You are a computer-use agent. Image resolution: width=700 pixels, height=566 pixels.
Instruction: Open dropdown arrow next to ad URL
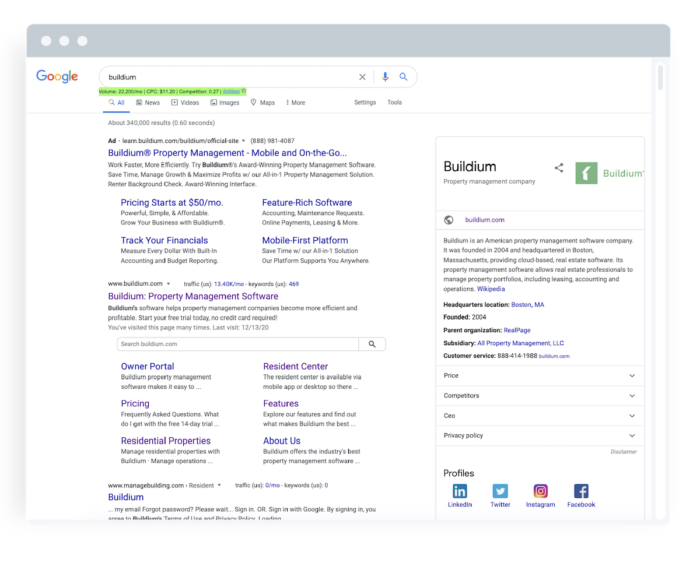click(243, 141)
